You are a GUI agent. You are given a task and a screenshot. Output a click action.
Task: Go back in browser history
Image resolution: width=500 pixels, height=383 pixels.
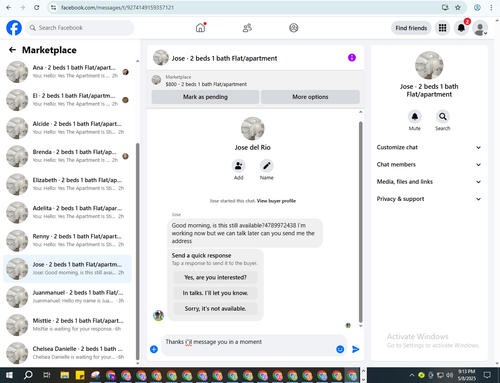[x=9, y=7]
